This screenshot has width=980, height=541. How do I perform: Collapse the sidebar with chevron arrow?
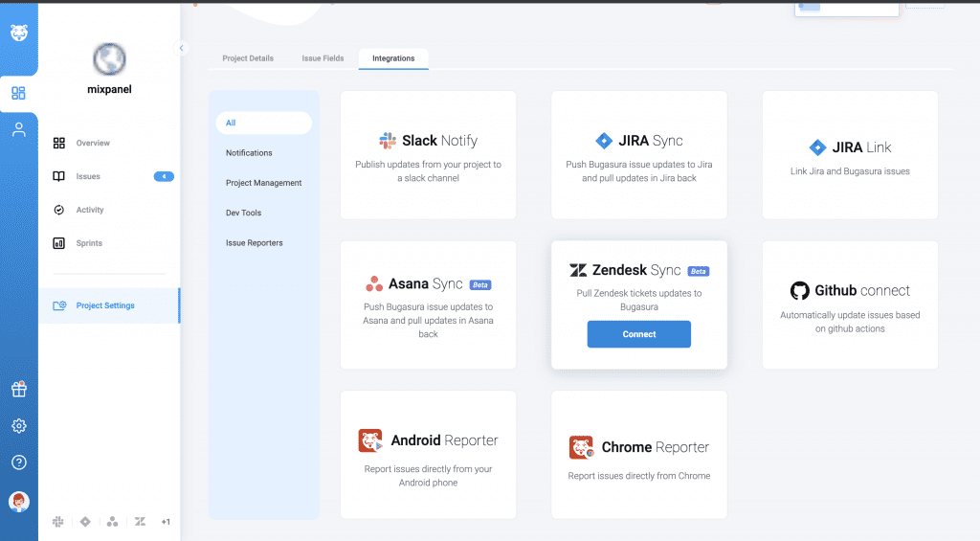pyautogui.click(x=181, y=48)
